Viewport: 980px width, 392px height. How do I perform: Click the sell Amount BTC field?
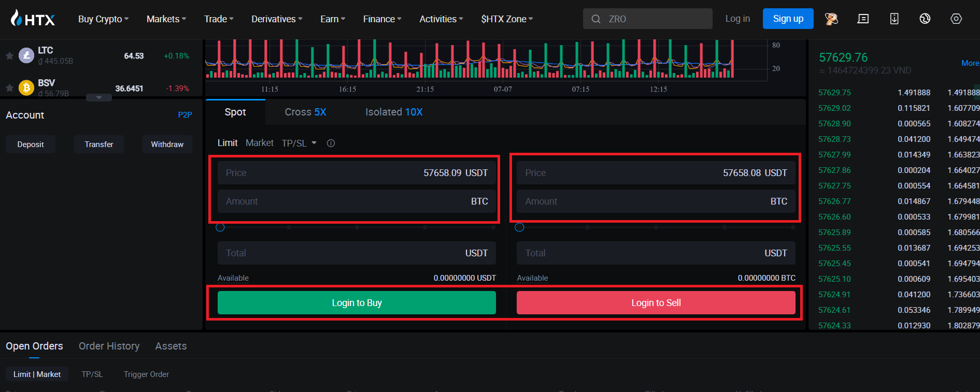pos(656,201)
